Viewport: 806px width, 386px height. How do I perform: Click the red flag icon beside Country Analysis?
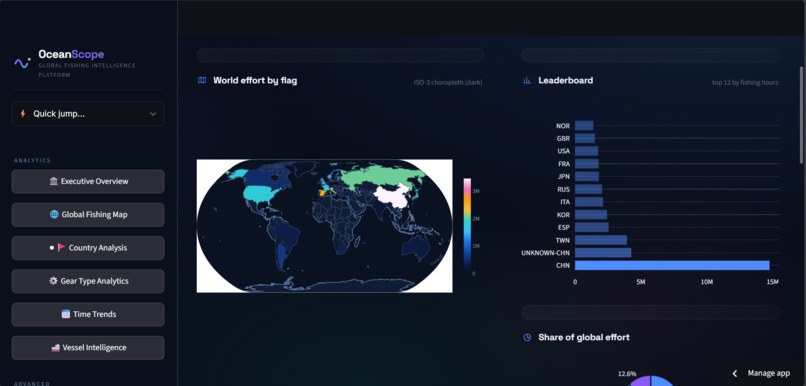point(61,248)
